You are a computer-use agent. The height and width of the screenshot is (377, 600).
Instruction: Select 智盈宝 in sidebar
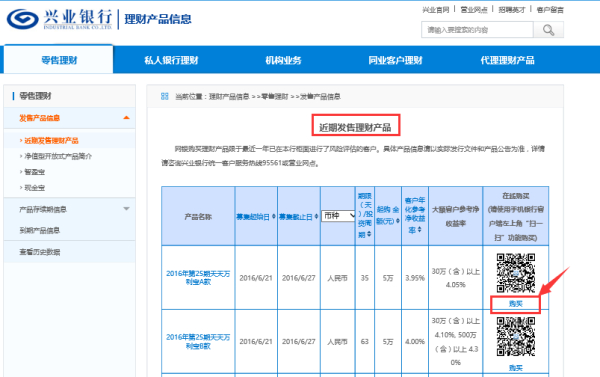pos(34,172)
